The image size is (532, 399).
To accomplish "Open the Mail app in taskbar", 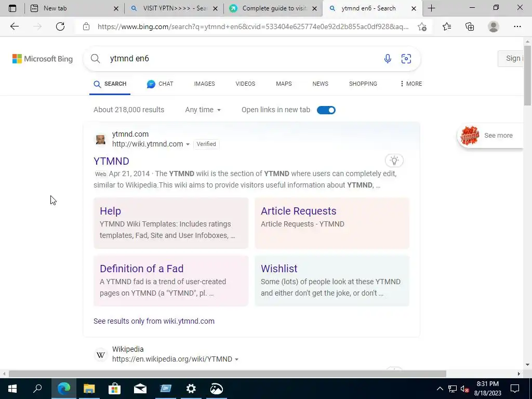I will [x=140, y=389].
